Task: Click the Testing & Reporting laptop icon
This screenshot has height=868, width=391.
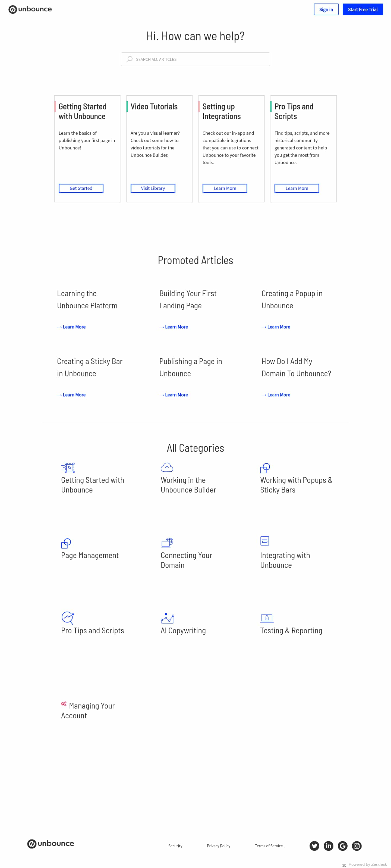Action: 267,618
